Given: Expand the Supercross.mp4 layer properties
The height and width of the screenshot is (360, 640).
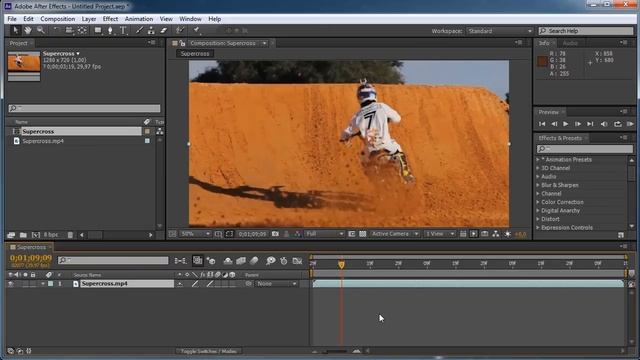Looking at the screenshot, I should pyautogui.click(x=43, y=284).
